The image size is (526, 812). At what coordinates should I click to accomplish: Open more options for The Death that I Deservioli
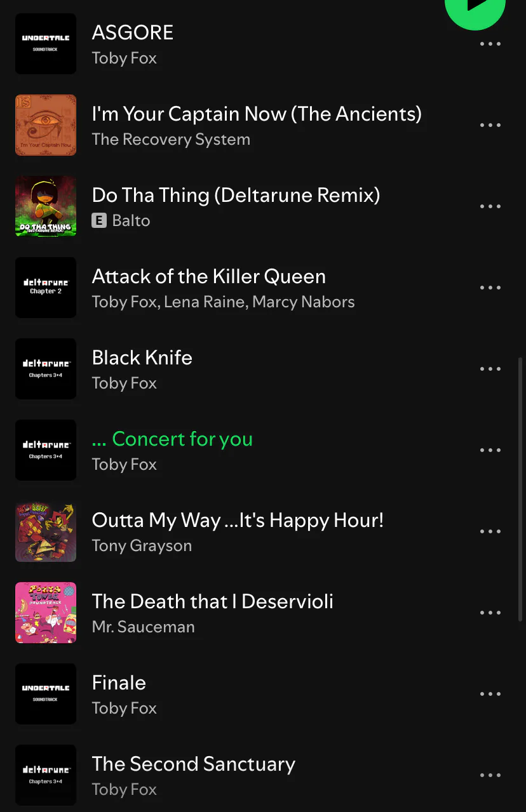tap(490, 613)
